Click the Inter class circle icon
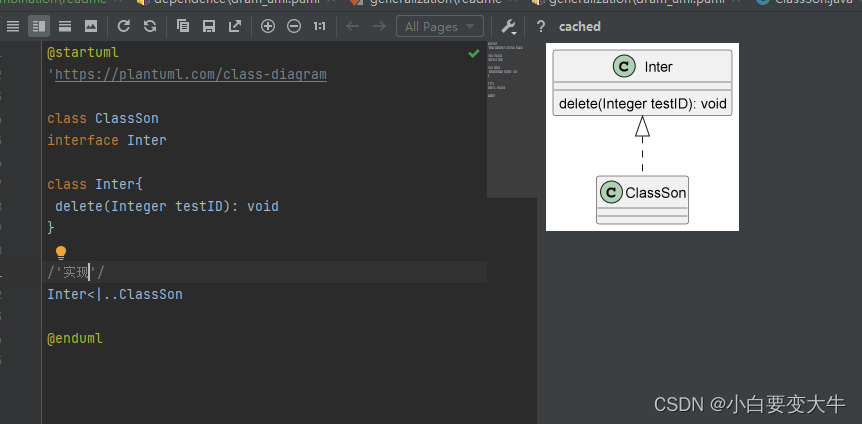 624,67
